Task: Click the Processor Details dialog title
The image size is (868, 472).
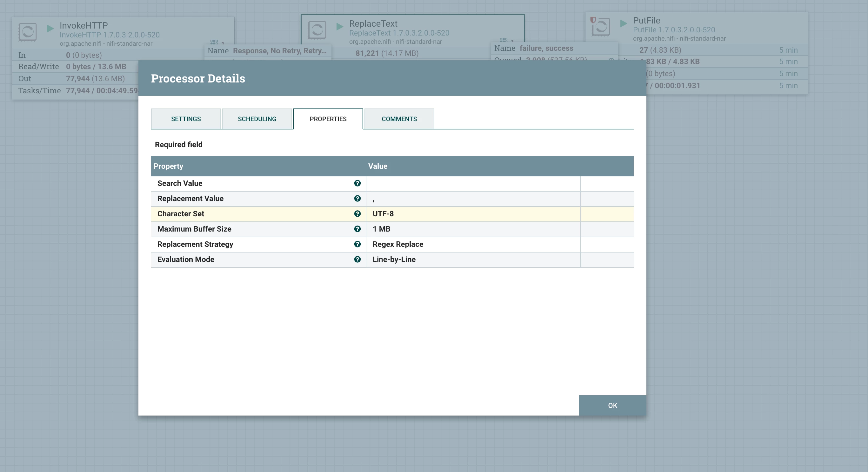Action: pos(198,78)
